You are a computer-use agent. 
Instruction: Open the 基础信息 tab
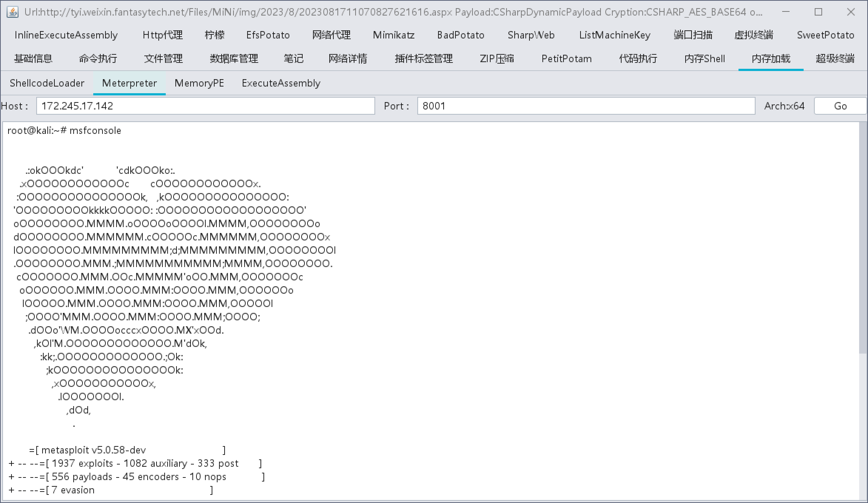pyautogui.click(x=33, y=59)
